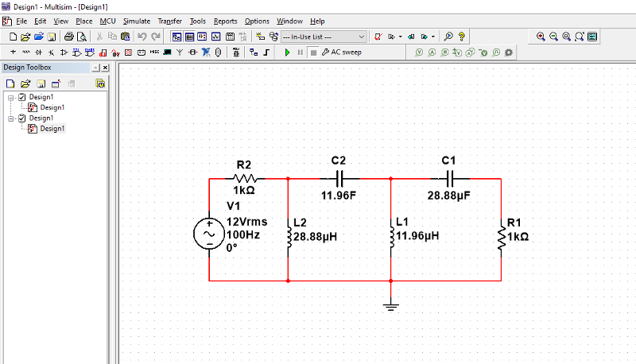Screen dimensions: 636x364
Task: Click the yellow question mark Help icon
Action: (462, 37)
